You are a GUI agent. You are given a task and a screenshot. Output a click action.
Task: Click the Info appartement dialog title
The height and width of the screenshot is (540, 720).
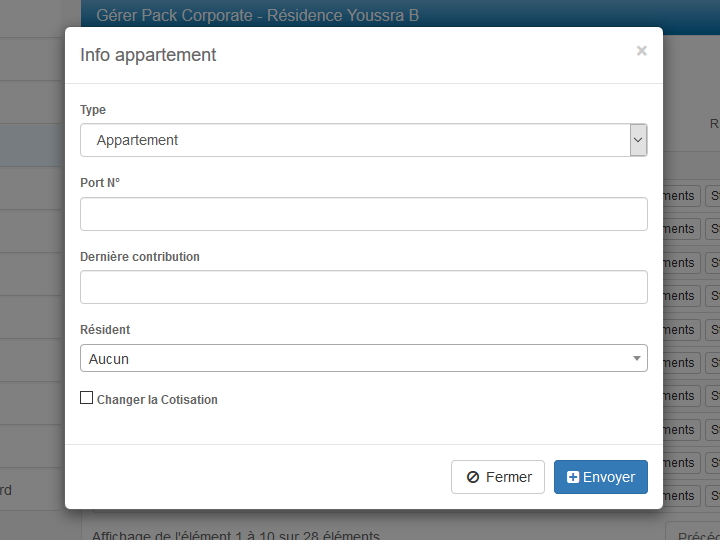coord(148,55)
